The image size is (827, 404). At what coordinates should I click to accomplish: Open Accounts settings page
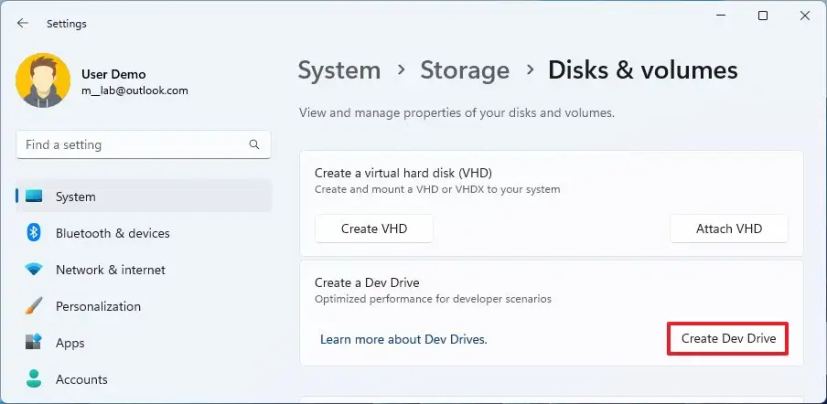coord(144,379)
